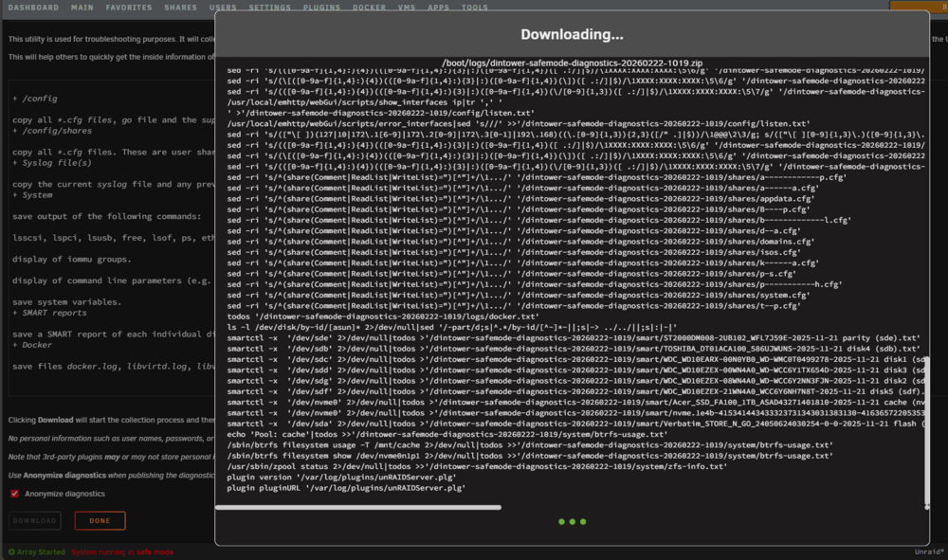948x560 pixels.
Task: Go to the SHARES tab
Action: point(180,8)
